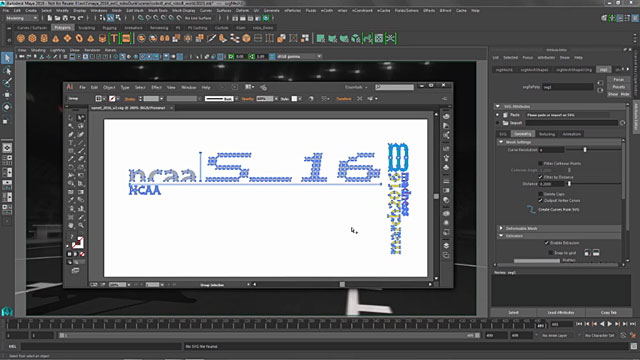Open the sRGB gamma view transform dropdown

pyautogui.click(x=299, y=56)
